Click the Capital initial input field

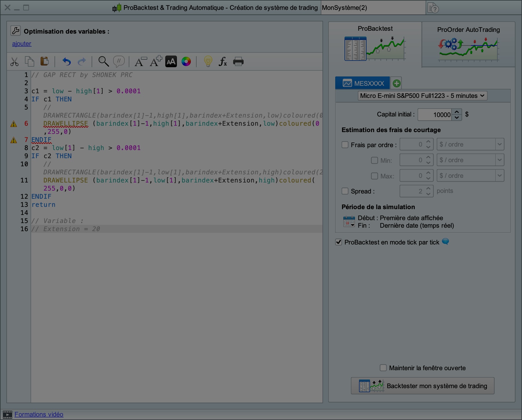(x=435, y=115)
